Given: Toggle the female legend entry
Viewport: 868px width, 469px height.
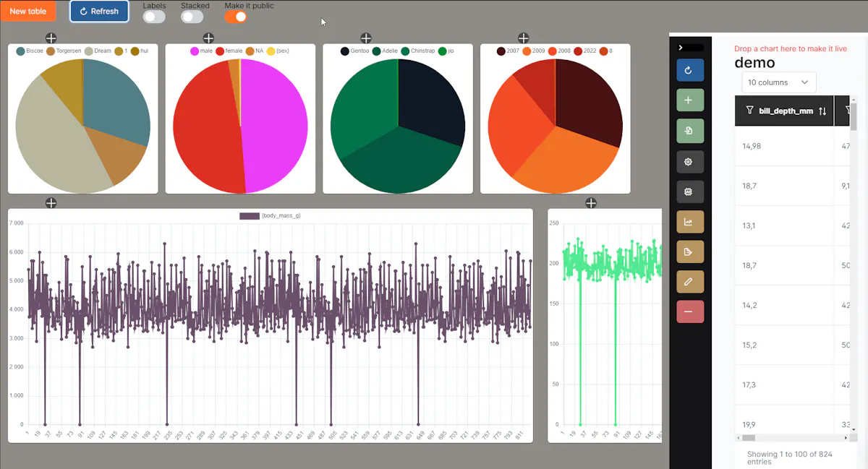Looking at the screenshot, I should [x=229, y=51].
